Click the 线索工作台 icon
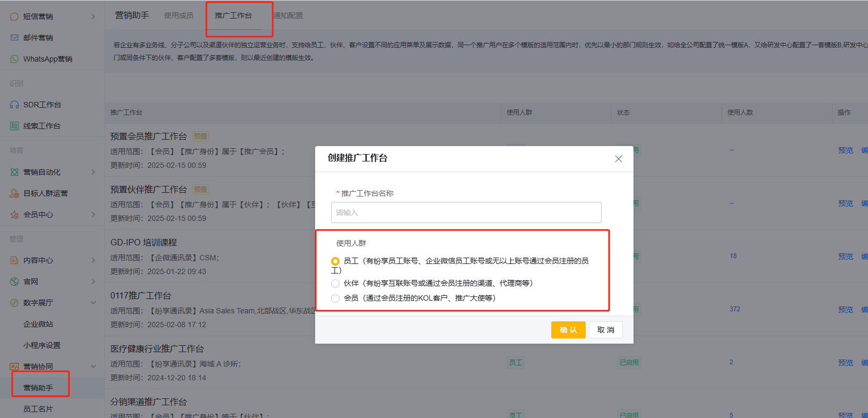The width and height of the screenshot is (868, 418). click(x=14, y=126)
